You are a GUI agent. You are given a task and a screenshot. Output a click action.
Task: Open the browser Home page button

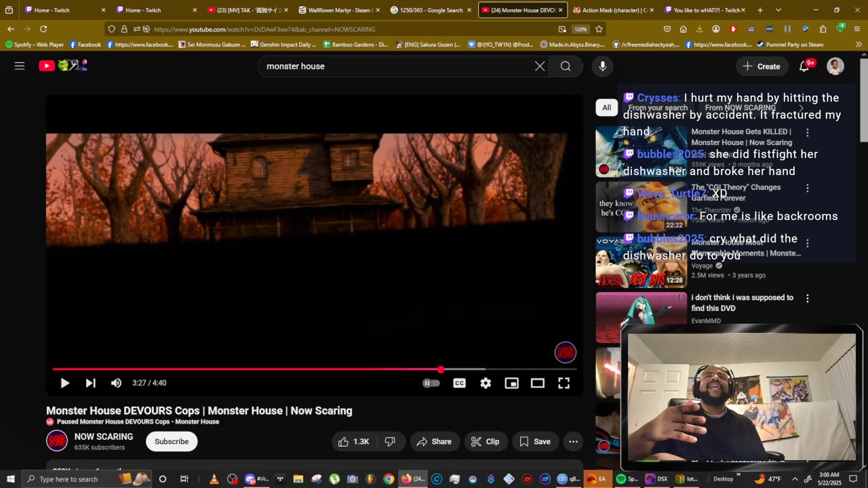coord(683,29)
